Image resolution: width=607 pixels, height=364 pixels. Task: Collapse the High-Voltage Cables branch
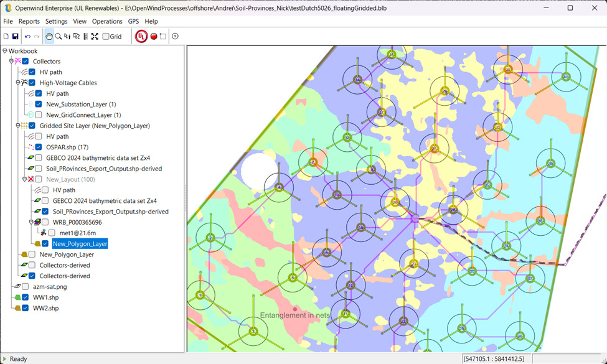17,83
